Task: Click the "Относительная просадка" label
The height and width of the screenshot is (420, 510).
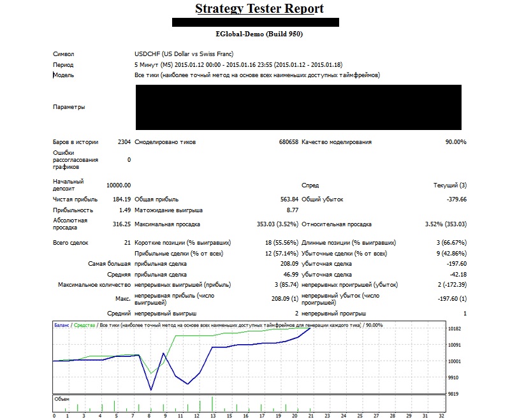Action: (337, 224)
